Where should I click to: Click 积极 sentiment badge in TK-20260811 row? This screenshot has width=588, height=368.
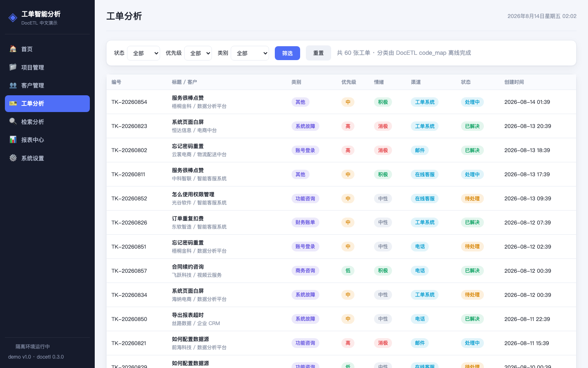383,175
